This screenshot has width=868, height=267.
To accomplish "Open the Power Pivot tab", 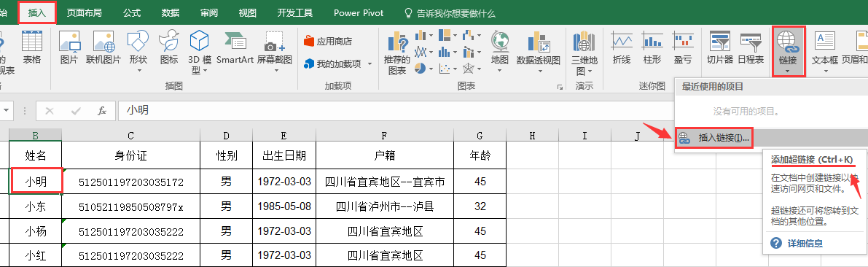I will (359, 12).
